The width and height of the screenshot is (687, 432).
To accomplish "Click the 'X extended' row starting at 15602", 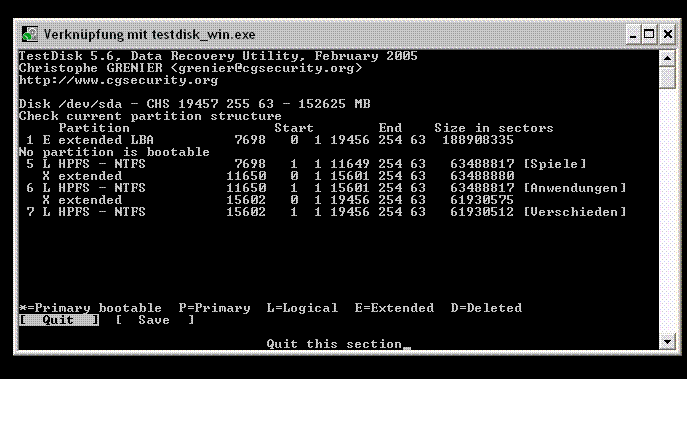I will [278, 200].
